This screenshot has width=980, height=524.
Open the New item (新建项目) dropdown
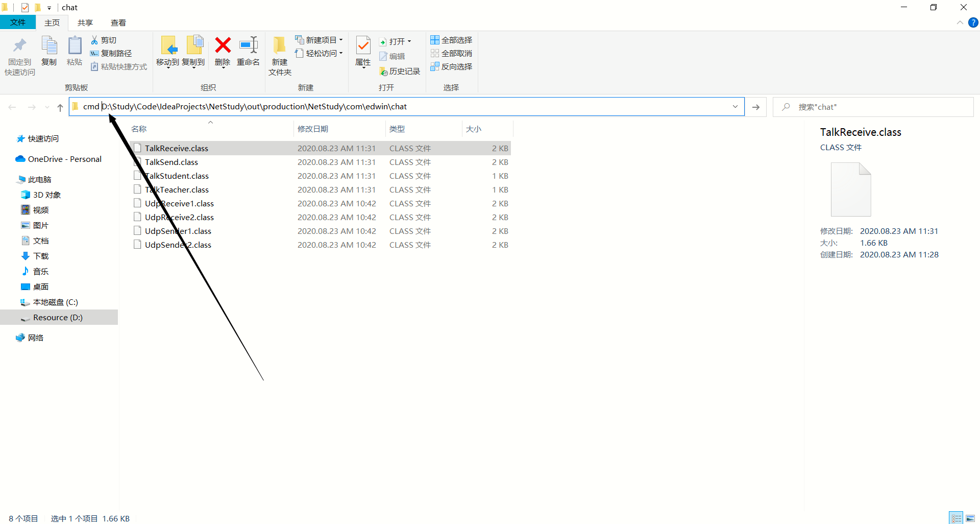pyautogui.click(x=319, y=40)
